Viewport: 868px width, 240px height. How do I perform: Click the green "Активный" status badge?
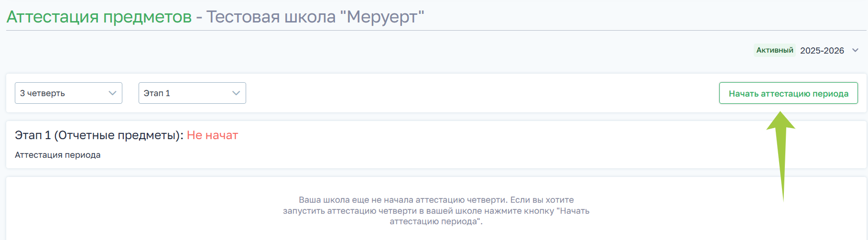775,50
